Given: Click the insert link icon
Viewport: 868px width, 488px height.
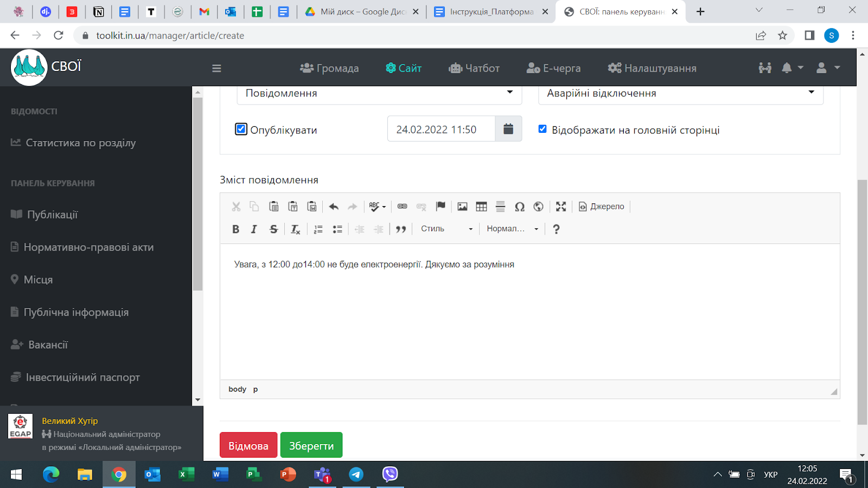Looking at the screenshot, I should coord(402,207).
